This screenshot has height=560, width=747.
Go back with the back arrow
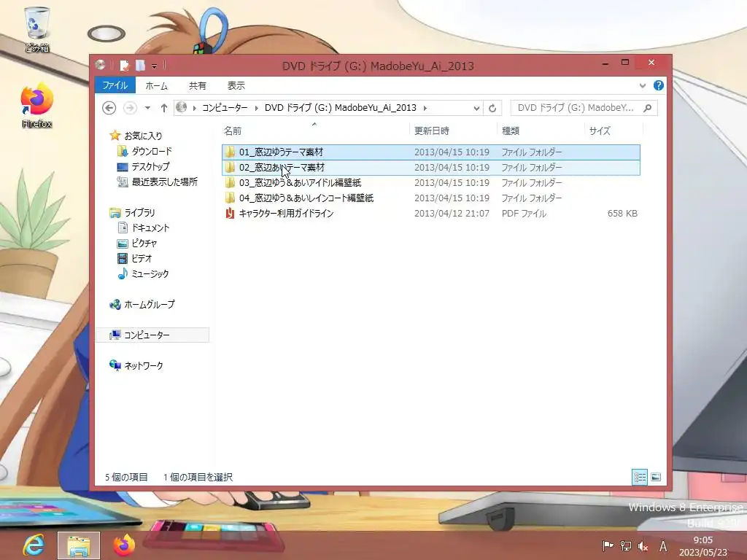(109, 108)
